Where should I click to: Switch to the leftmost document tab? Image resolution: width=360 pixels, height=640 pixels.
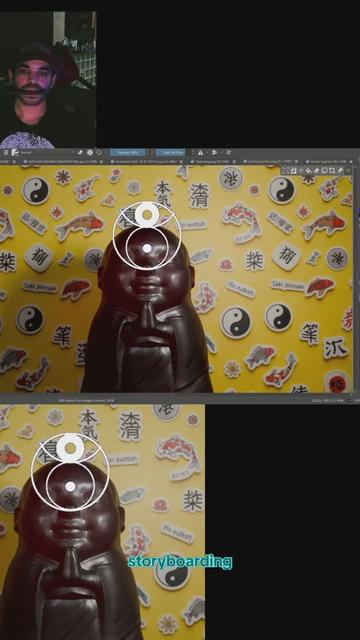8,162
